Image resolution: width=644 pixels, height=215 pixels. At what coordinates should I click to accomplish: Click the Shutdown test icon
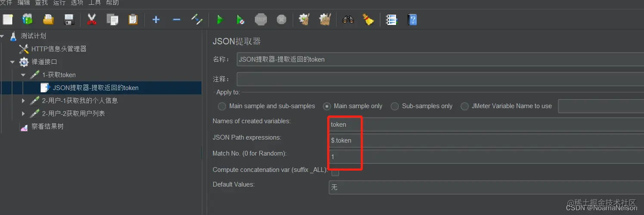tap(282, 19)
